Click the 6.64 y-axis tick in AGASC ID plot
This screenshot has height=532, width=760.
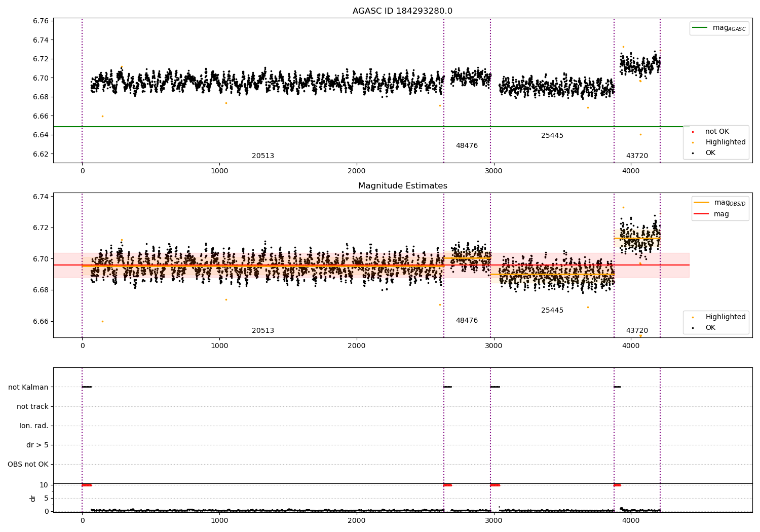click(41, 135)
